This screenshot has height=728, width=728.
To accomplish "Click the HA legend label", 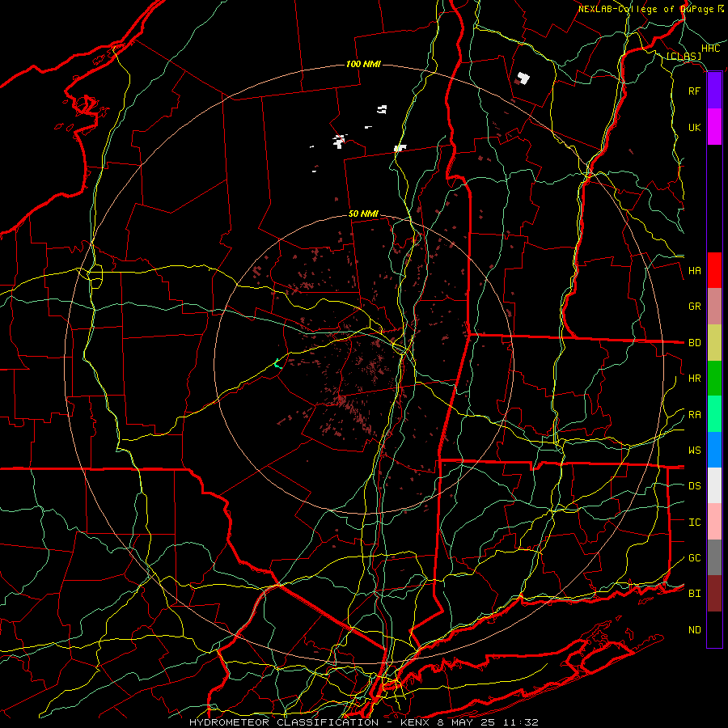I will coord(694,270).
